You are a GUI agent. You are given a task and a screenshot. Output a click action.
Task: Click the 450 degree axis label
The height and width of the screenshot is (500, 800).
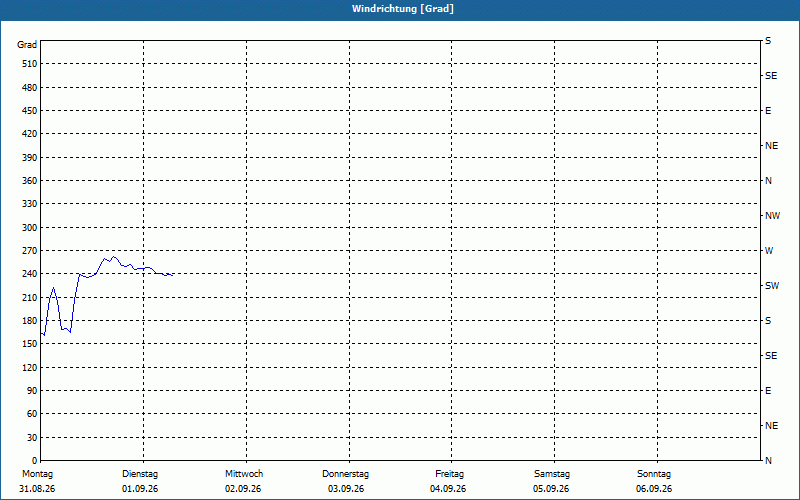pyautogui.click(x=30, y=111)
